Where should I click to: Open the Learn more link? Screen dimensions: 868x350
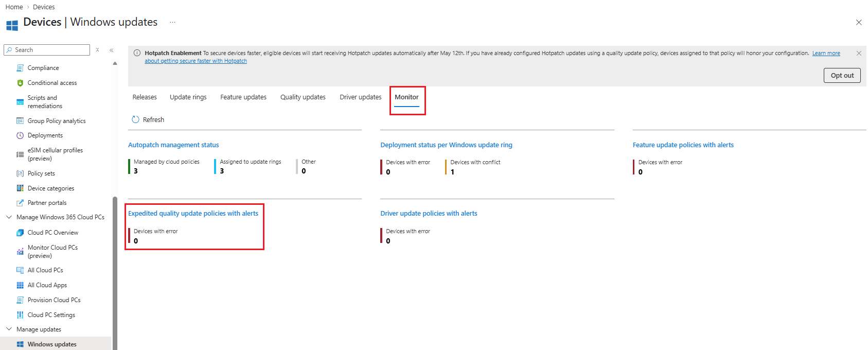[x=826, y=53]
